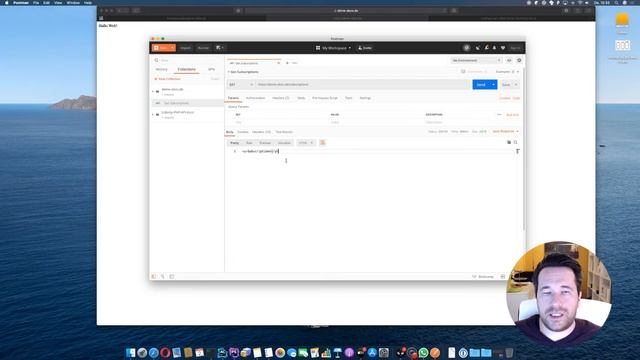This screenshot has width=640, height=360.
Task: Click the Bulk Edit link
Action: coord(512,115)
